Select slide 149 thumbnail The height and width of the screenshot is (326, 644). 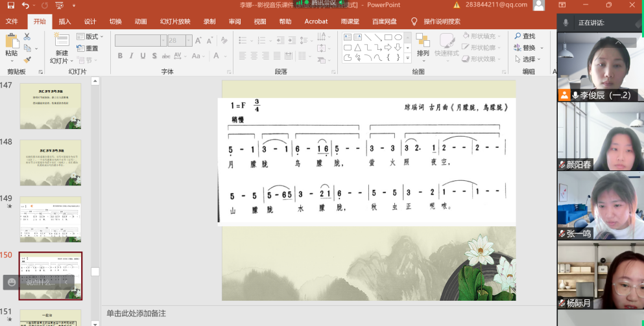pyautogui.click(x=51, y=220)
